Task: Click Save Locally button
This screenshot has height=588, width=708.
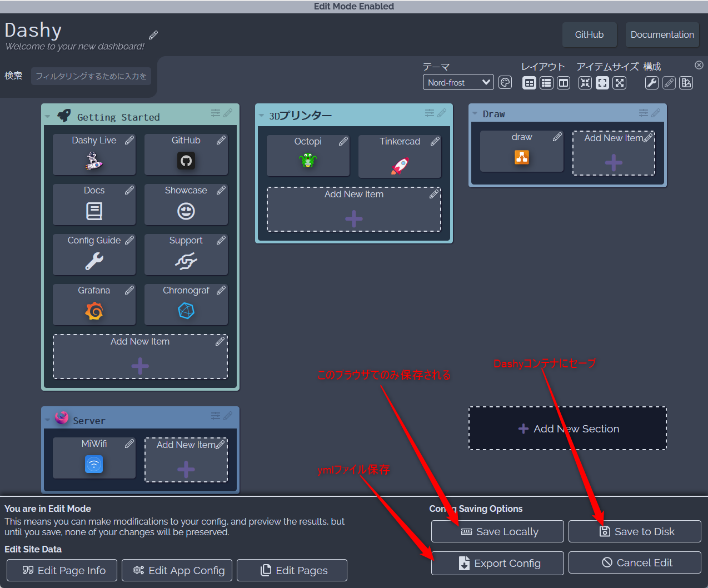Action: [497, 531]
